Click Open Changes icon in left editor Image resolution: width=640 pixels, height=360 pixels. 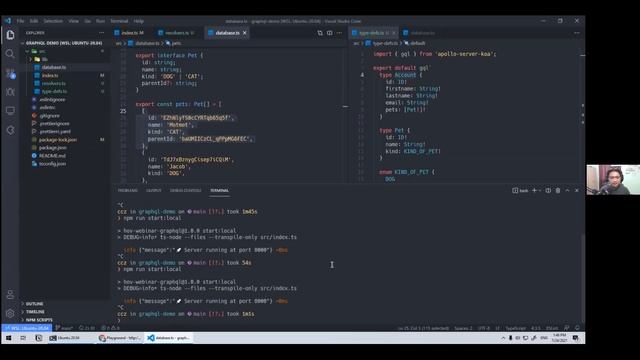[x=320, y=33]
